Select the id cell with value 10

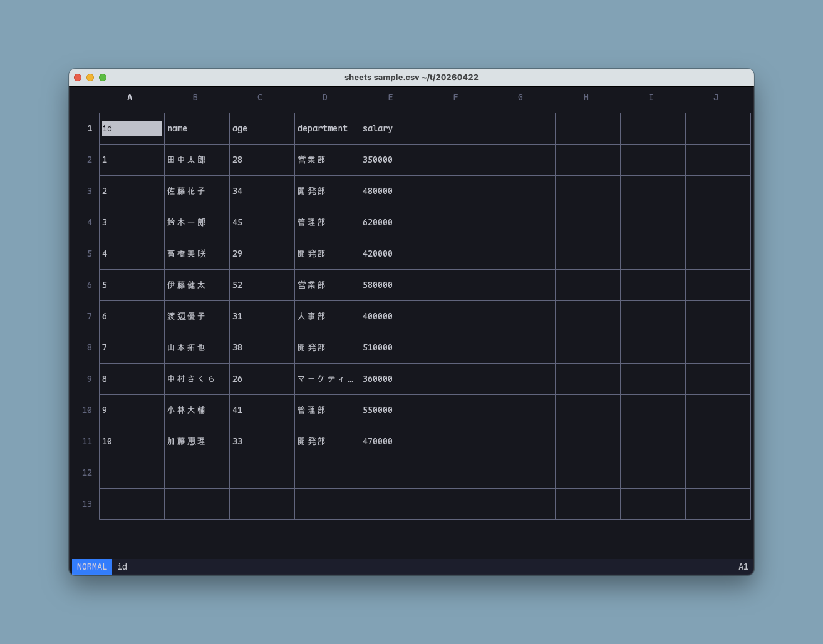(x=107, y=441)
